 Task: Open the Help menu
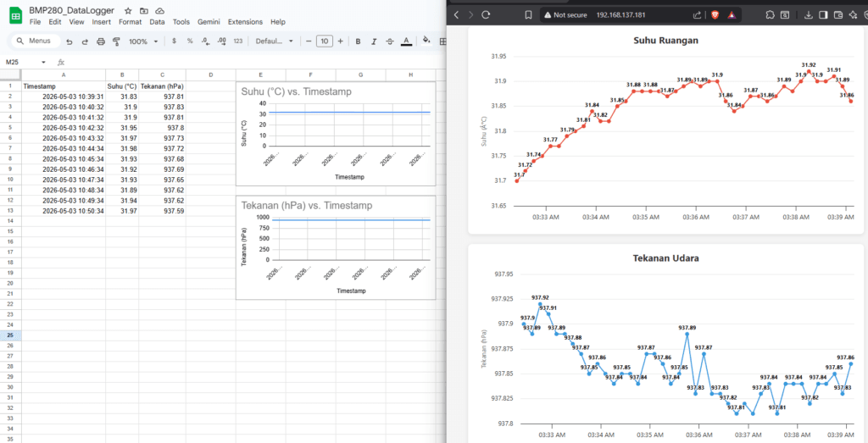coord(278,22)
